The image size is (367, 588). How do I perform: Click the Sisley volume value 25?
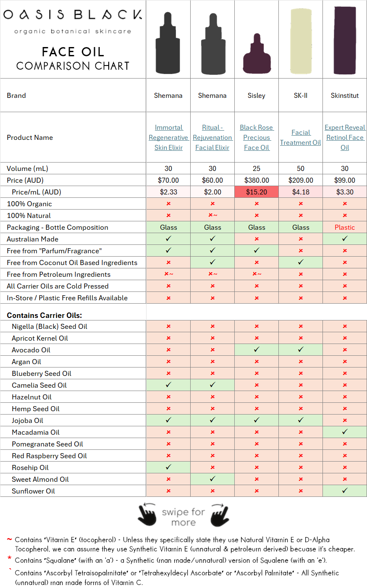tap(257, 168)
